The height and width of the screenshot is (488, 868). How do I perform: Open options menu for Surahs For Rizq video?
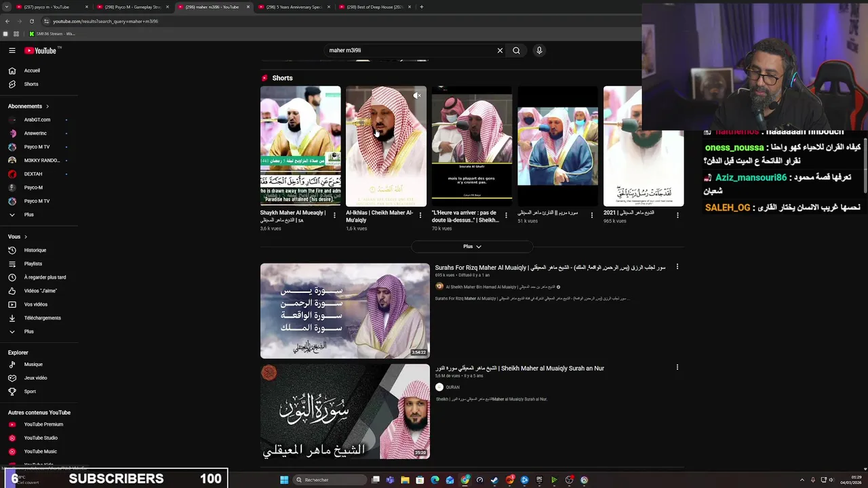677,267
